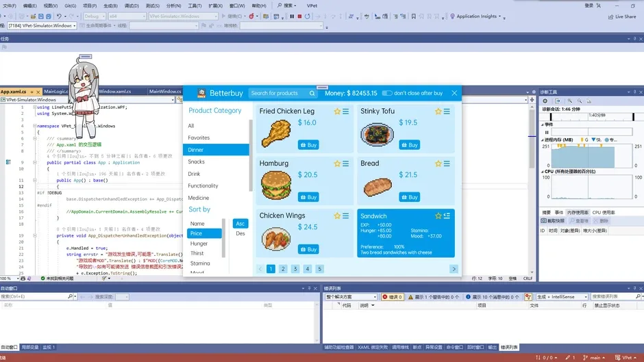This screenshot has height=362, width=644.
Task: Click the diagnostics timeline ruler
Action: point(592,116)
